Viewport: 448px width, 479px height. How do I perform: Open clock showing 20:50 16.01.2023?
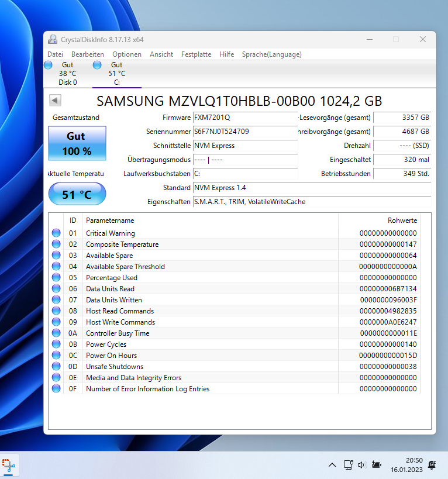pyautogui.click(x=407, y=465)
